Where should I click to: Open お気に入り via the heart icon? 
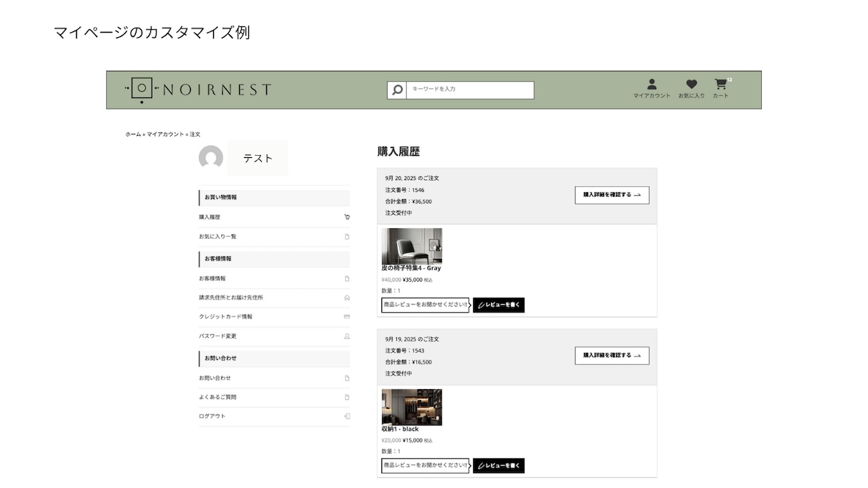(x=692, y=89)
